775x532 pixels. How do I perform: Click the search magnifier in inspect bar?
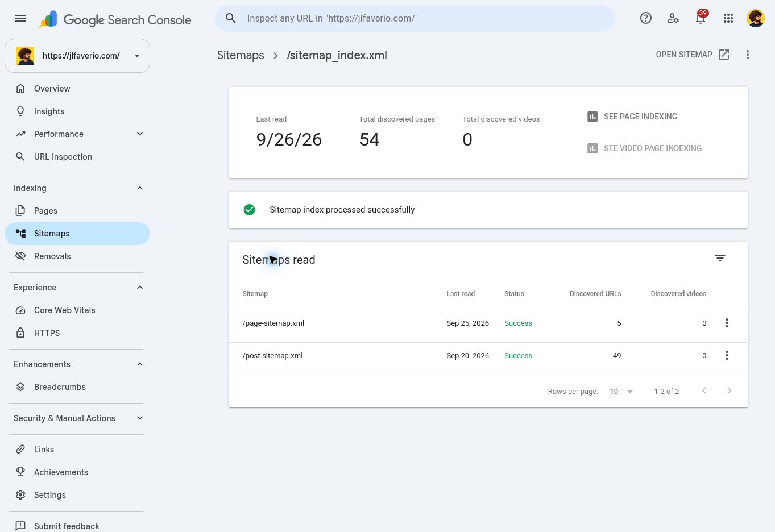click(231, 18)
